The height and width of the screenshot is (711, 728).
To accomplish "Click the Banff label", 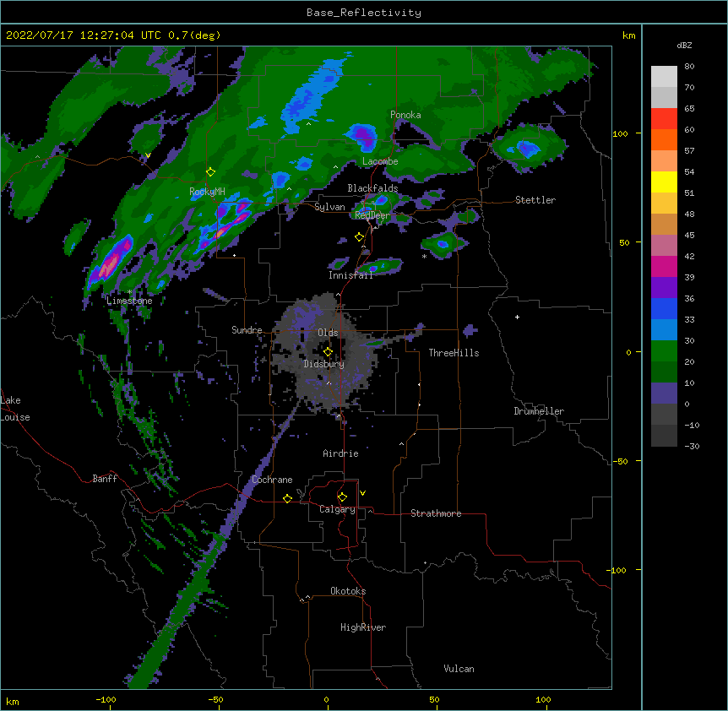I will [105, 479].
